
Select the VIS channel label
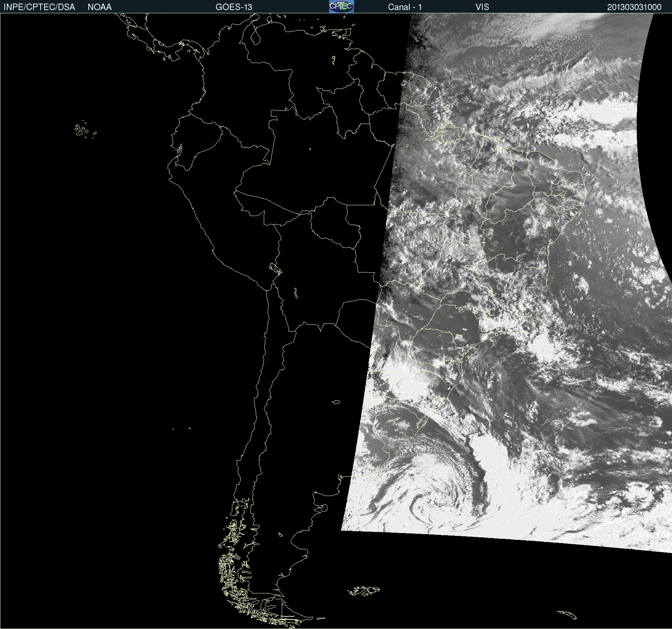point(482,7)
